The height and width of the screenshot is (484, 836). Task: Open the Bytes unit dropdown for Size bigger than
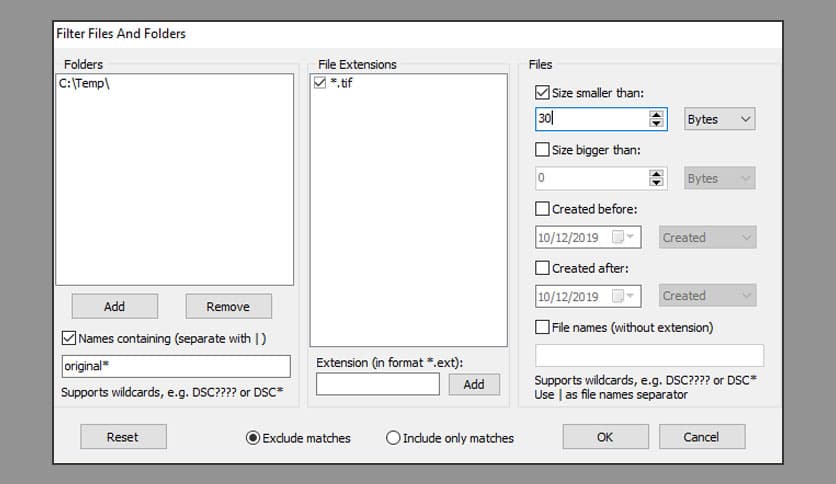(x=719, y=178)
